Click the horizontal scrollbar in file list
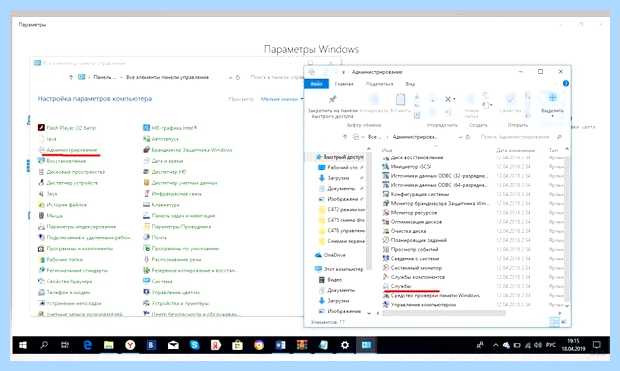The width and height of the screenshot is (620, 371). click(x=444, y=313)
